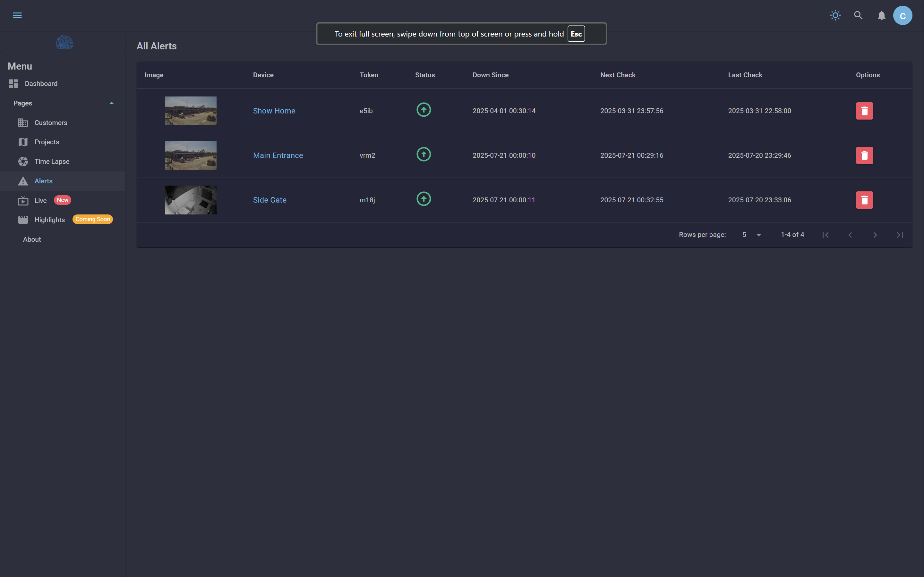The width and height of the screenshot is (924, 577).
Task: Delete the Main Entrance alert
Action: click(864, 156)
